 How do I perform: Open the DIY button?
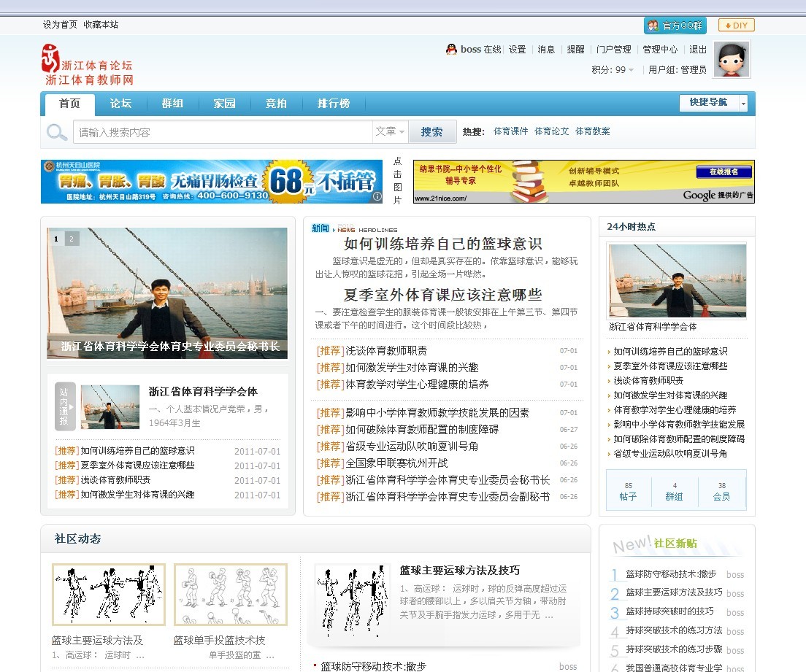[x=737, y=26]
